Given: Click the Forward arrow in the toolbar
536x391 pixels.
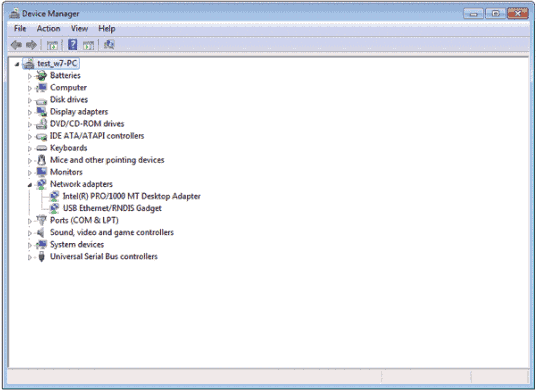Looking at the screenshot, I should click(31, 45).
